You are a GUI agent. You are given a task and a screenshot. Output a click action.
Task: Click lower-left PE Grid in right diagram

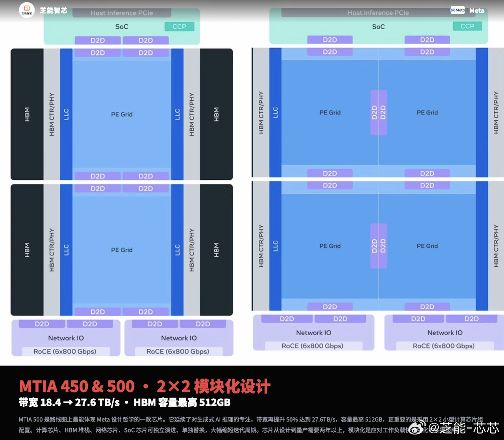pos(330,246)
